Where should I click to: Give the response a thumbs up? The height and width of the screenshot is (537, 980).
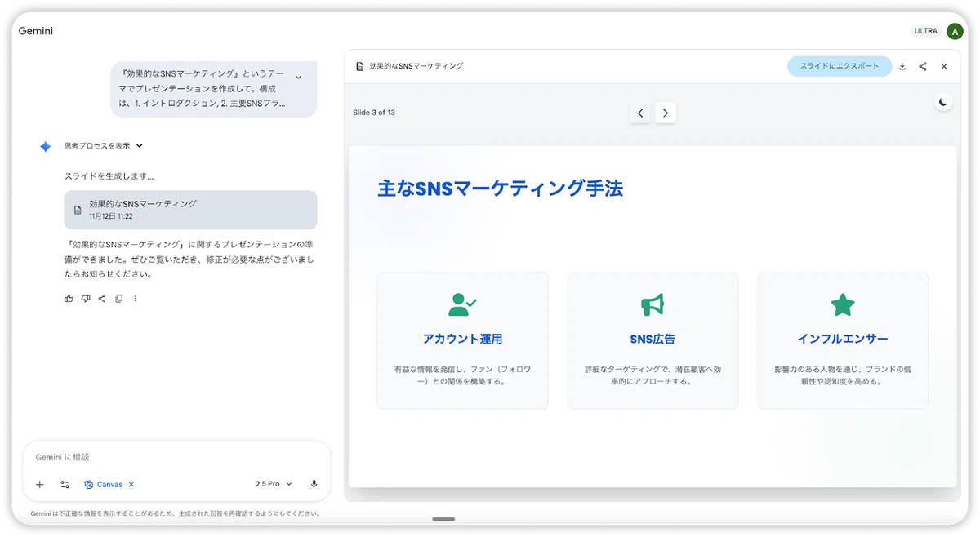point(69,299)
